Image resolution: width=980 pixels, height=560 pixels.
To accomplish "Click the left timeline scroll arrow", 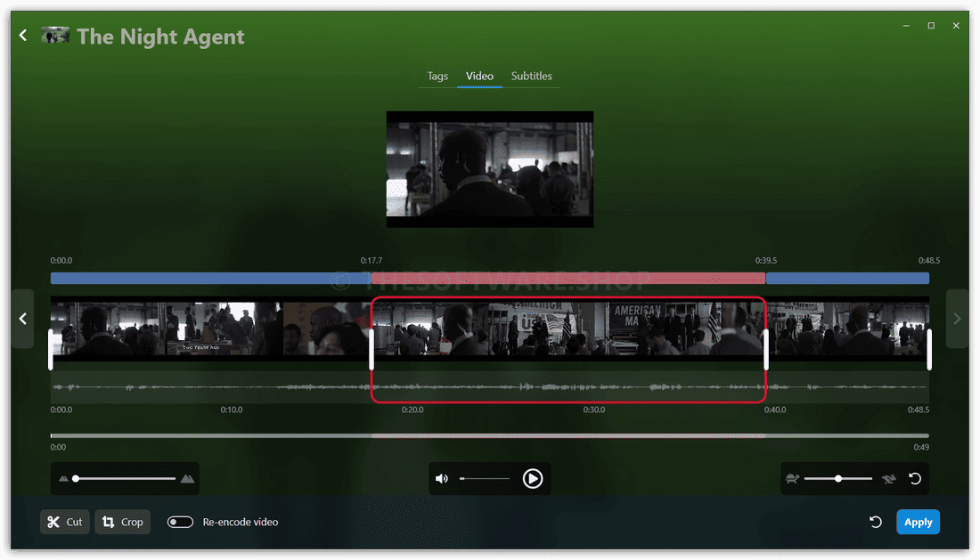I will pyautogui.click(x=22, y=319).
